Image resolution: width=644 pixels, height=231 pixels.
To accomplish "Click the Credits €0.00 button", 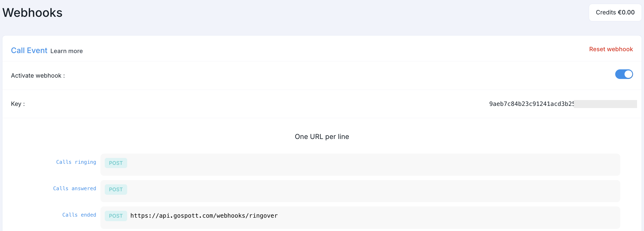I will [x=615, y=13].
